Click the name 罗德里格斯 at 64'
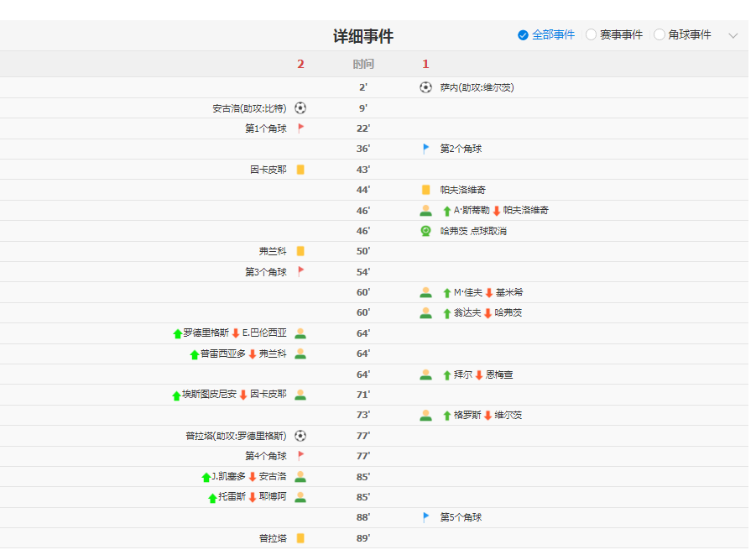This screenshot has height=550, width=756. 206,333
